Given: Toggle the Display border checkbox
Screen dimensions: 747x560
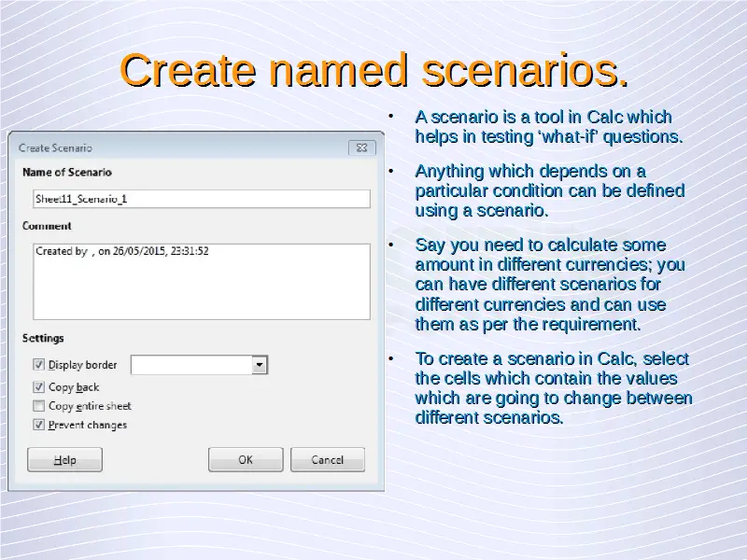Looking at the screenshot, I should point(39,365).
